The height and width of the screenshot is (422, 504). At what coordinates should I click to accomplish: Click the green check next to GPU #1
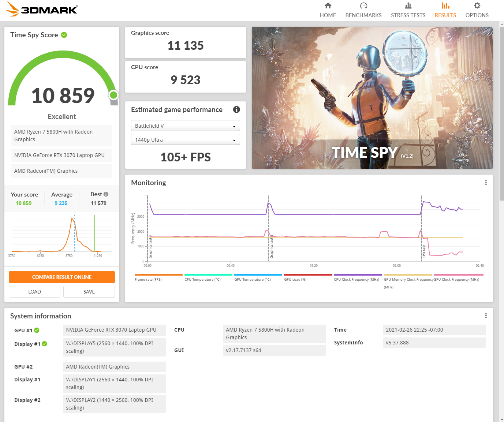coord(37,330)
